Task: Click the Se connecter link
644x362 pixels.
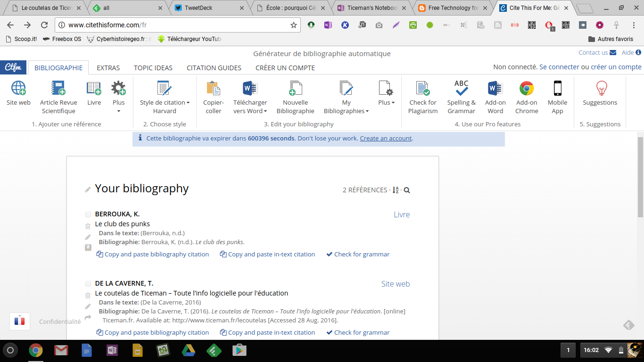Action: pos(560,67)
